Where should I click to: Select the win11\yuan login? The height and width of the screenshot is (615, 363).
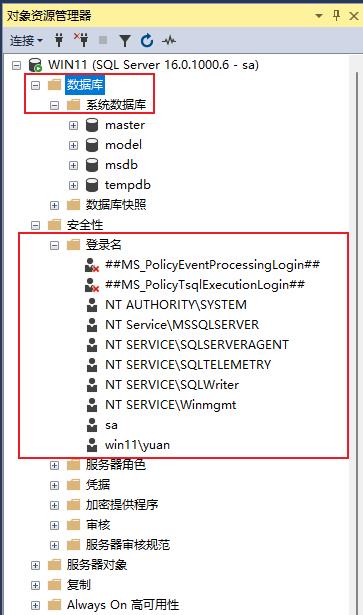point(137,445)
